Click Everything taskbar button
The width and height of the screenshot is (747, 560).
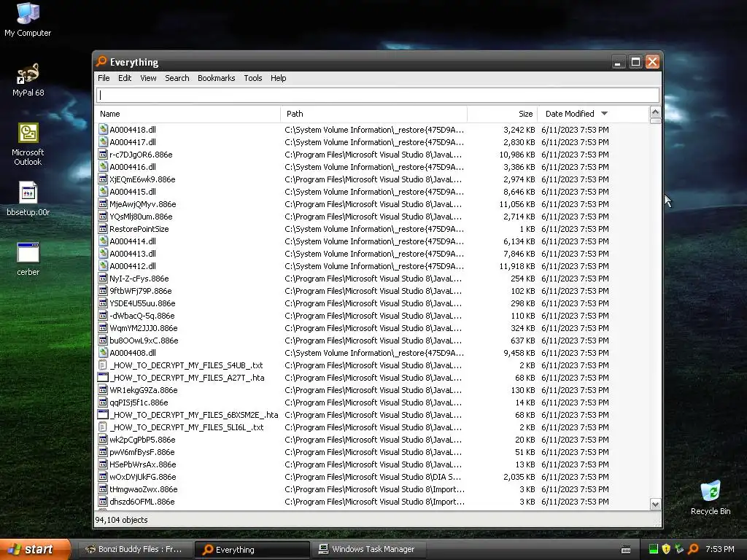pos(252,550)
